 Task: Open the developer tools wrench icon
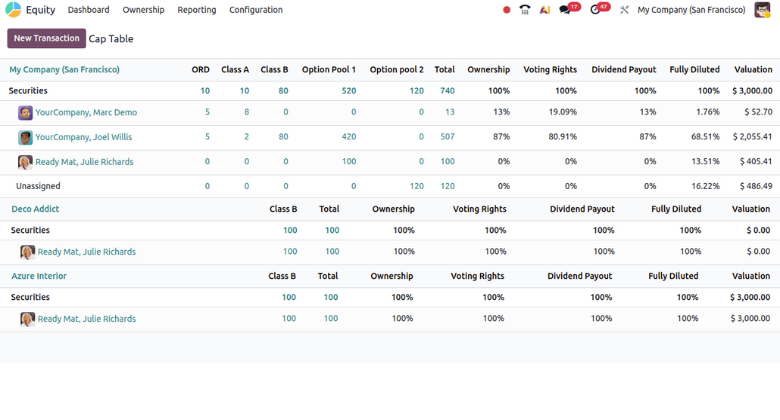pos(625,10)
